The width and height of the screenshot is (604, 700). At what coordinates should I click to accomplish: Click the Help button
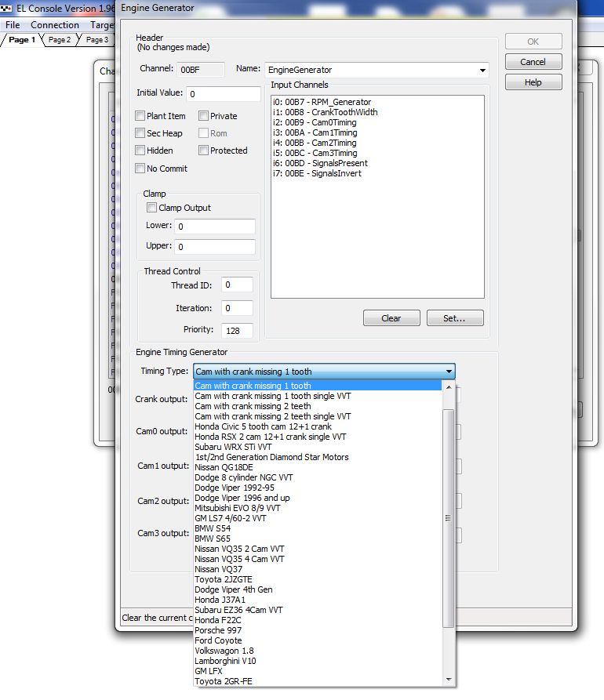[x=533, y=82]
